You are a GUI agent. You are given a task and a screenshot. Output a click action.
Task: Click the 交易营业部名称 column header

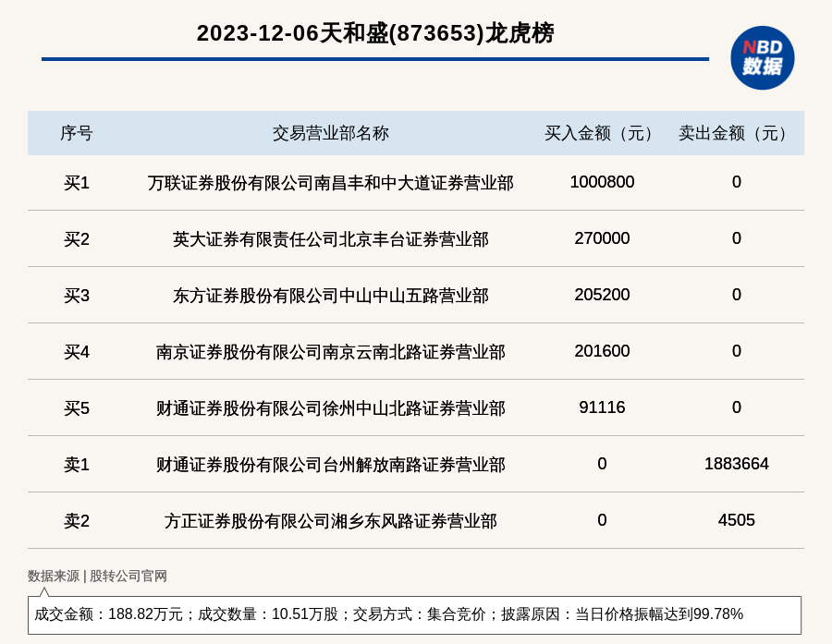click(331, 133)
